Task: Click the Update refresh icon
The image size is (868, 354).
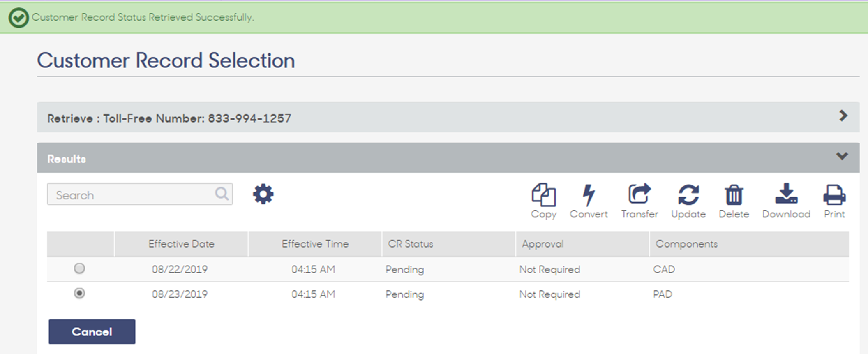Action: click(x=688, y=194)
